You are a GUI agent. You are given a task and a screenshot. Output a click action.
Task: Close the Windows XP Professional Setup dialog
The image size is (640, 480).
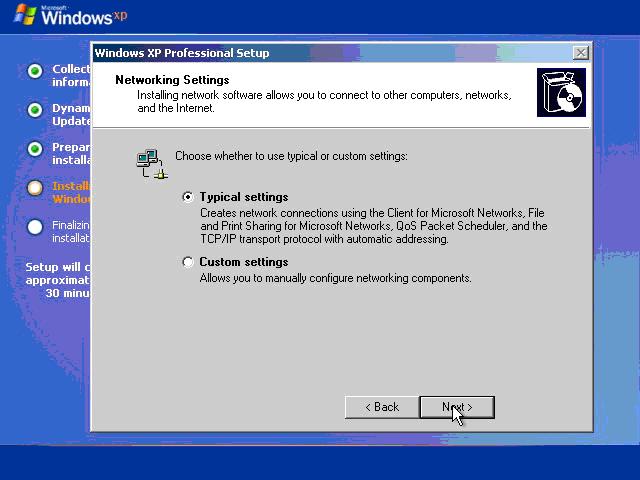point(580,53)
